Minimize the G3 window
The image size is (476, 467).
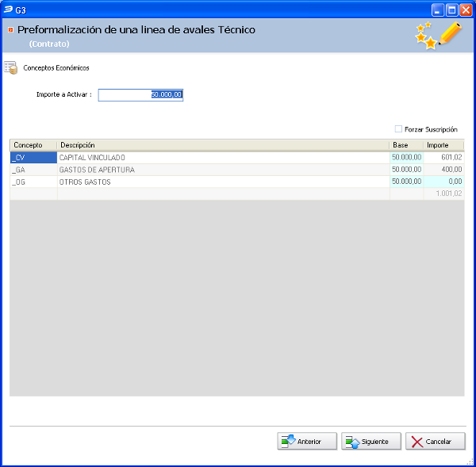(x=437, y=10)
